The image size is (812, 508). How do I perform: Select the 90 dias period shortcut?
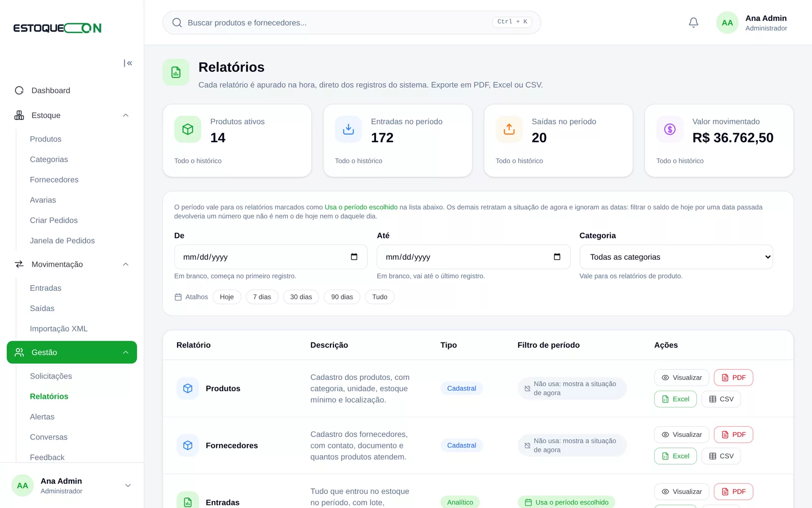click(342, 297)
